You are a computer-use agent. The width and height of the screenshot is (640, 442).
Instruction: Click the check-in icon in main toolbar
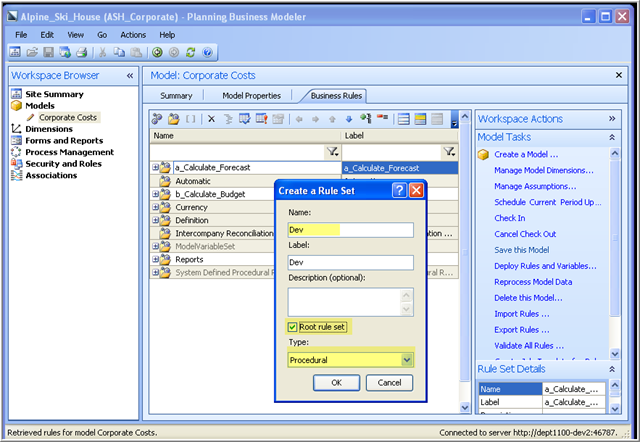[65, 52]
